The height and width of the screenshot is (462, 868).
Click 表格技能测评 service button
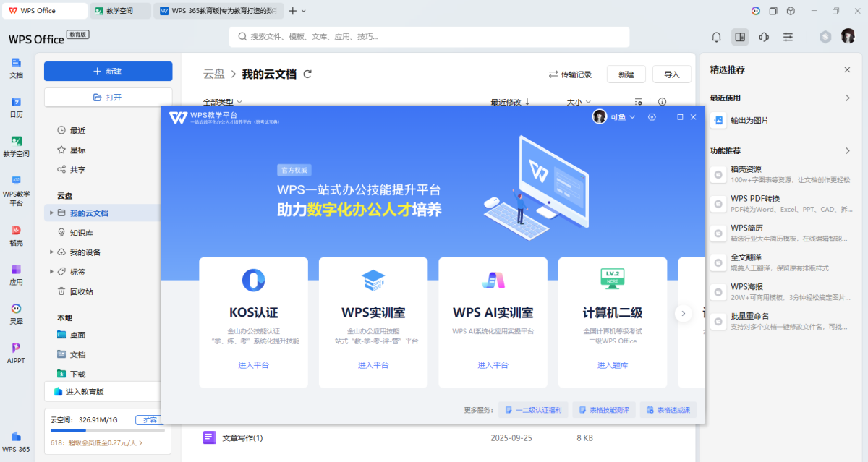603,410
